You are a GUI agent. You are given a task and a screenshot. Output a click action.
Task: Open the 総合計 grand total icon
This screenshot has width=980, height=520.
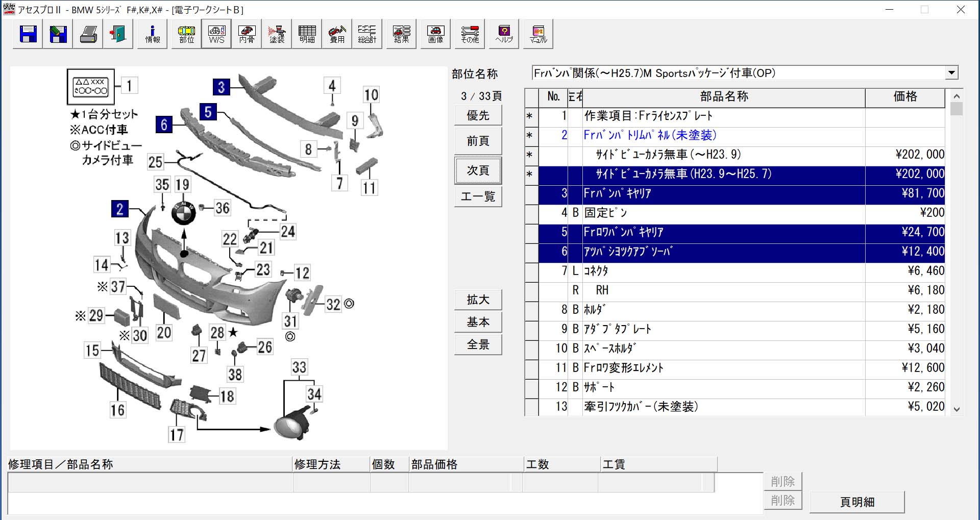pos(366,34)
